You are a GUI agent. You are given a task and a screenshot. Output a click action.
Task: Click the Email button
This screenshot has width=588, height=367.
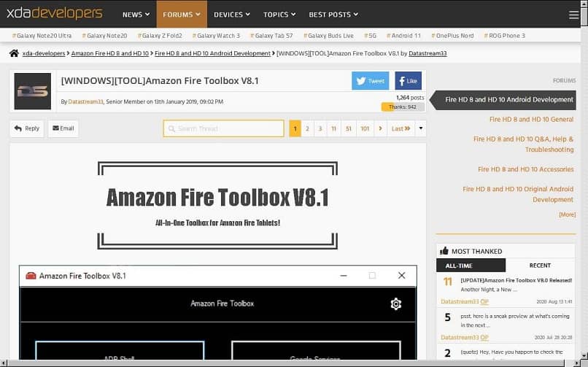tap(63, 128)
